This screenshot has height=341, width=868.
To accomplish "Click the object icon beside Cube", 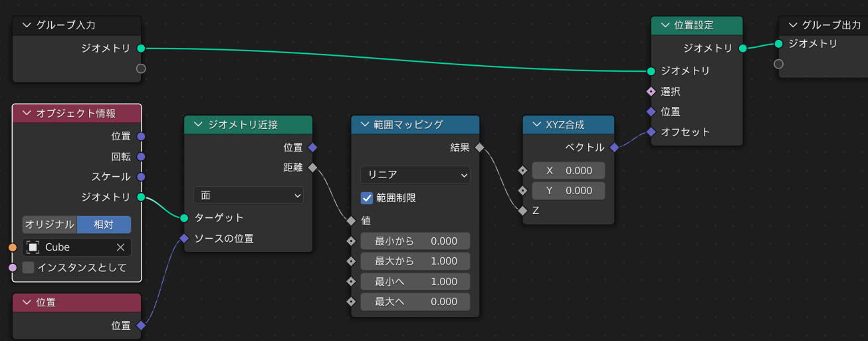I will tap(33, 247).
